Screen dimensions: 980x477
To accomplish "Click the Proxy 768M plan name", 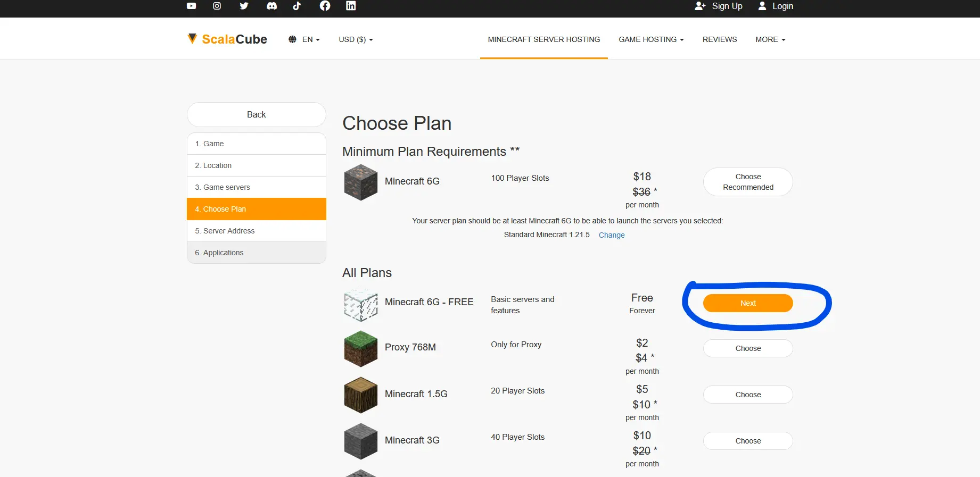I will (410, 347).
